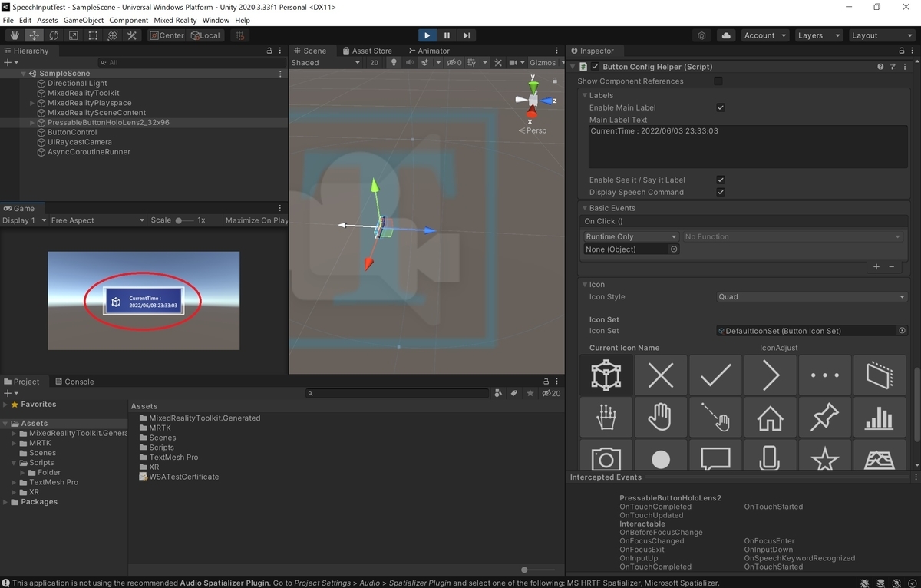This screenshot has height=588, width=921.
Task: Check Show Component References
Action: [718, 81]
